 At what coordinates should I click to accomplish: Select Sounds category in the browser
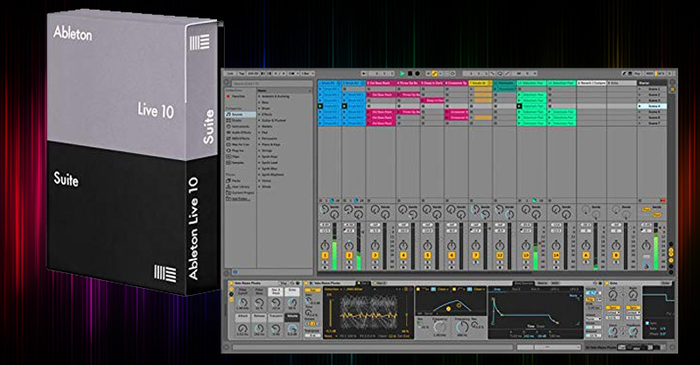coord(240,115)
